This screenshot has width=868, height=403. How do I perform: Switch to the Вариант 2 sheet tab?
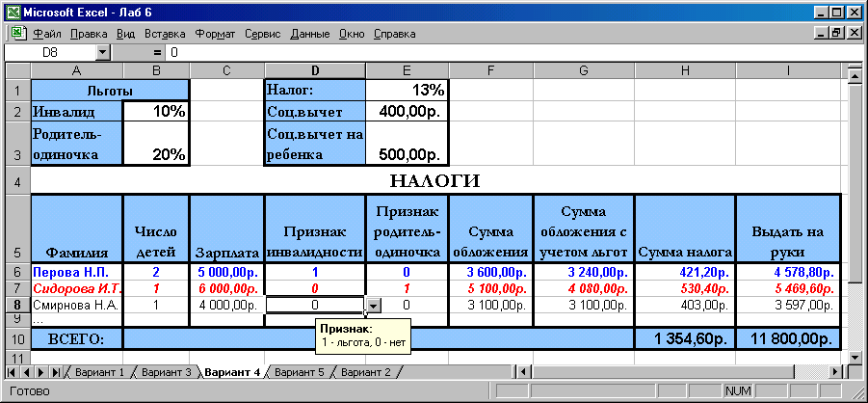click(366, 372)
